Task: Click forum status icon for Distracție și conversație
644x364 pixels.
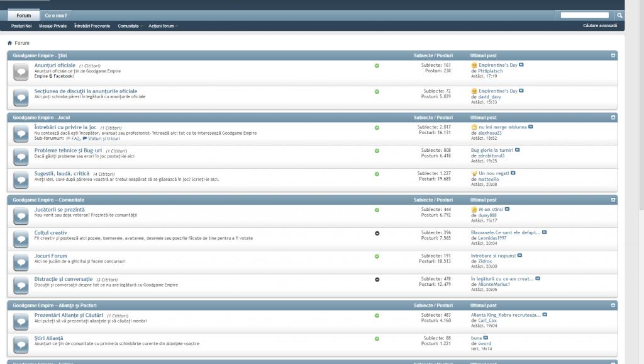Action: point(21,285)
